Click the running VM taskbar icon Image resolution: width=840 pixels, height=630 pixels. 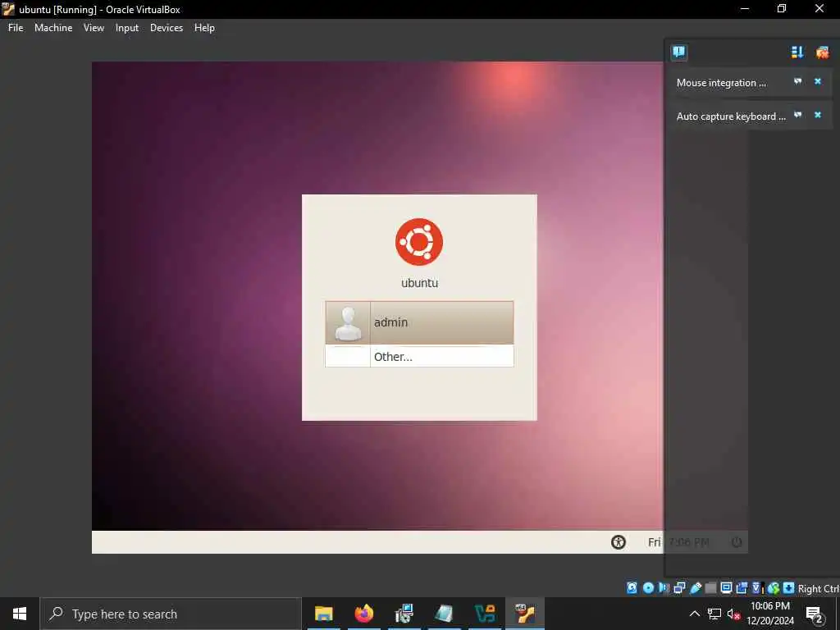pyautogui.click(x=525, y=614)
